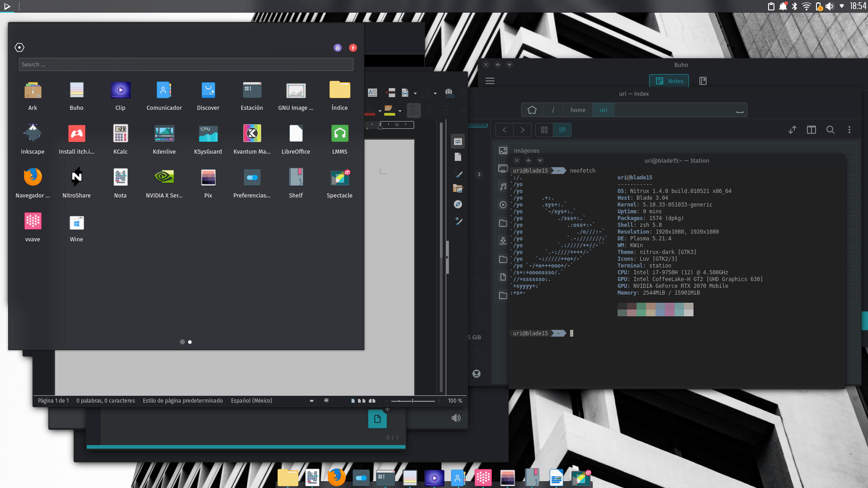Click the home breadcrumb segment

click(577, 110)
